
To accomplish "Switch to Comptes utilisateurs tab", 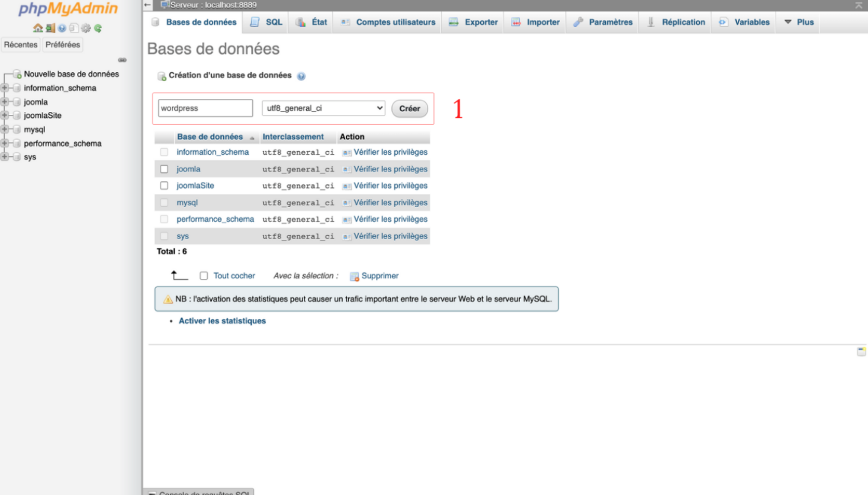I will click(x=388, y=22).
